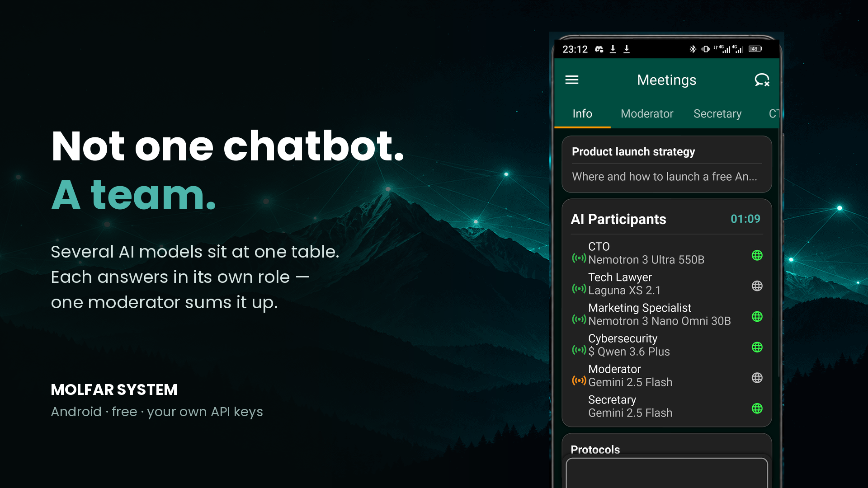The image size is (868, 488).
Task: Toggle web access globe for Cybersecurity
Action: tap(757, 347)
